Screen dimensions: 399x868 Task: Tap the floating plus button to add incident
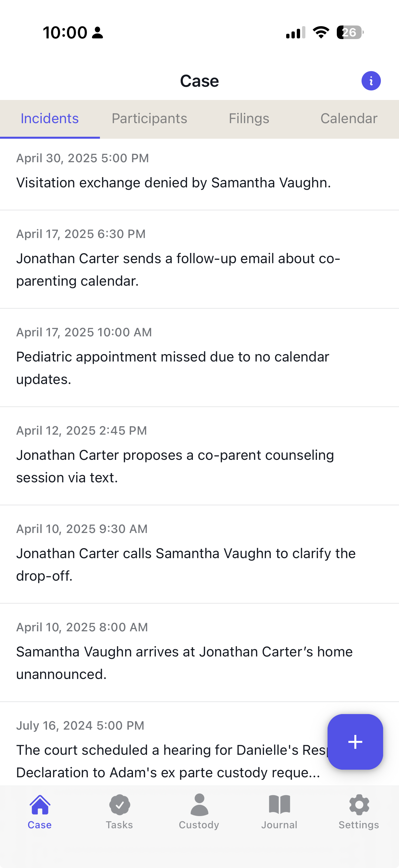355,742
